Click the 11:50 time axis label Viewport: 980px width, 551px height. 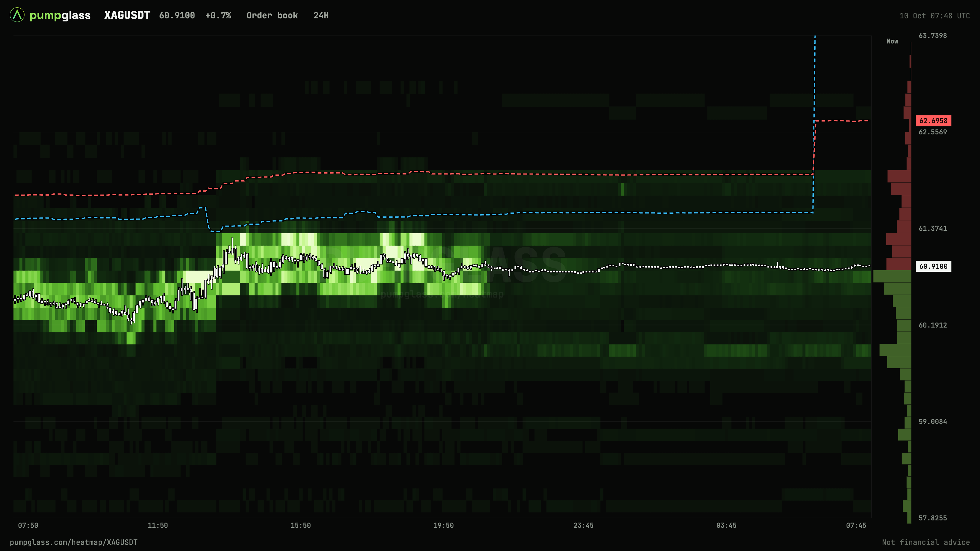(158, 526)
